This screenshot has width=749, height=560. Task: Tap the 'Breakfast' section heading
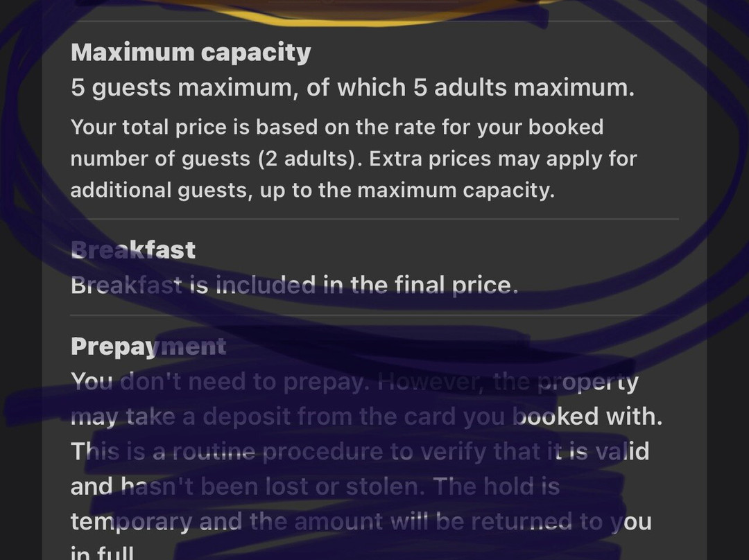pyautogui.click(x=133, y=250)
